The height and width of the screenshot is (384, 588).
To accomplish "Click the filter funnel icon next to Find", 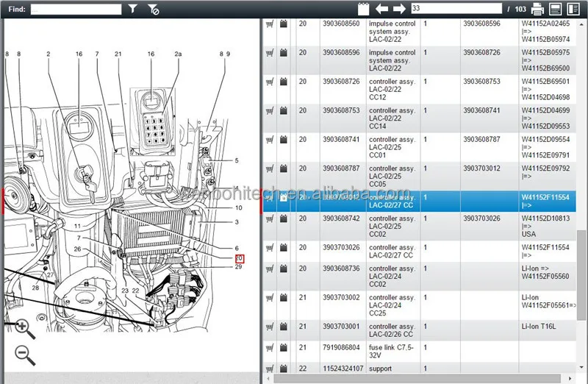I will point(133,9).
